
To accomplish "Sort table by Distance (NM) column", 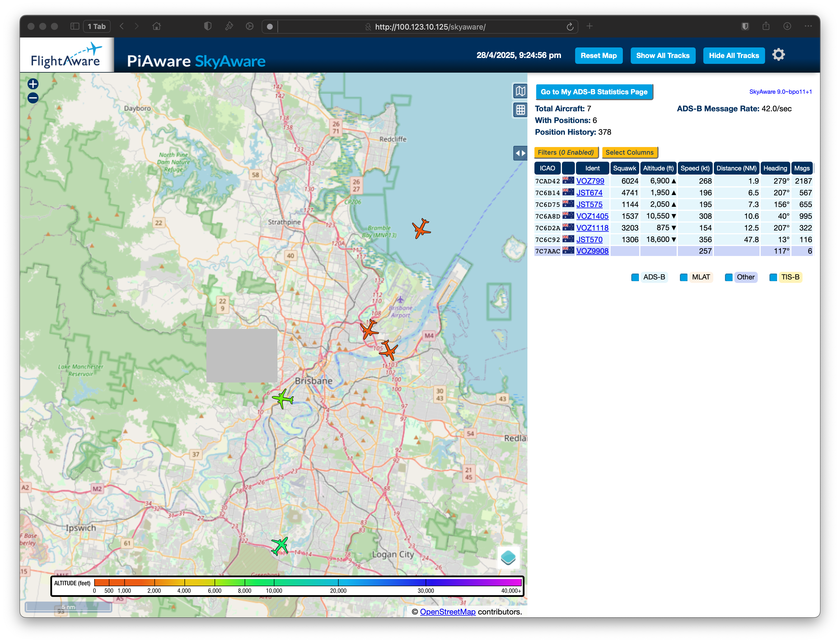I will coord(736,168).
